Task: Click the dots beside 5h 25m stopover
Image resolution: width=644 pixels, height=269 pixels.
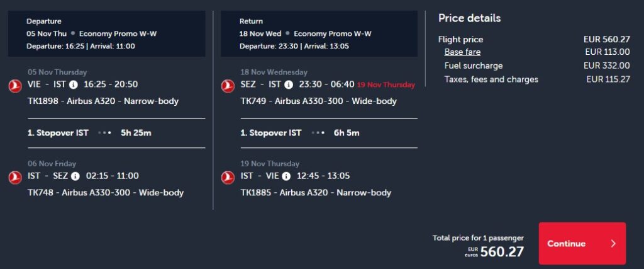Action: tap(104, 134)
